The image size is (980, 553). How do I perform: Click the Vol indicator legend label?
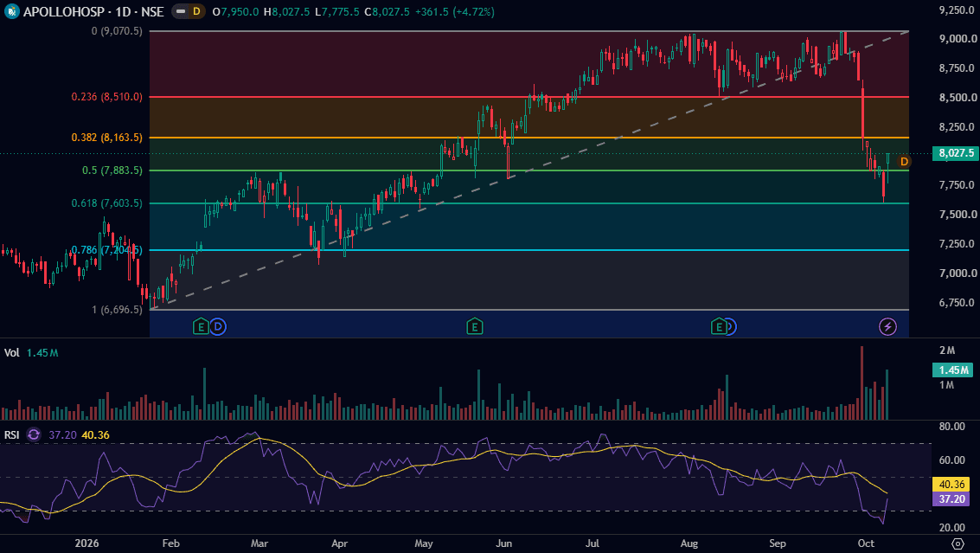click(12, 353)
